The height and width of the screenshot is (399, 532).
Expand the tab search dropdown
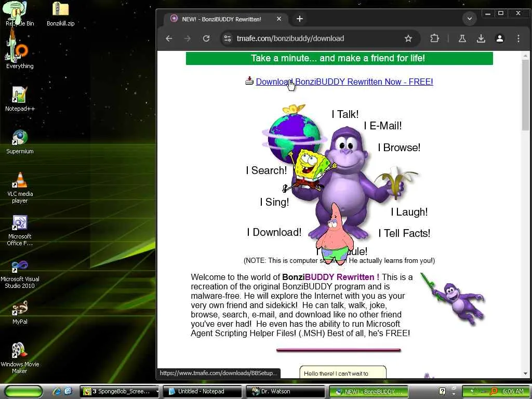[x=470, y=18]
